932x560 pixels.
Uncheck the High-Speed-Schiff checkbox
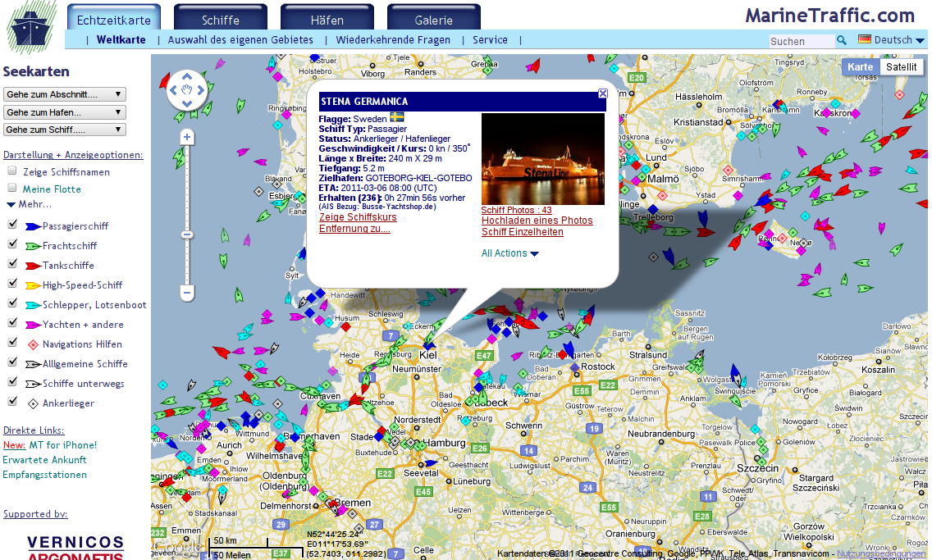coord(11,283)
